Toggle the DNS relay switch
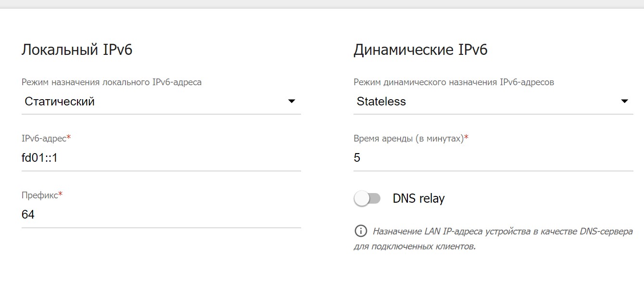 [x=367, y=198]
